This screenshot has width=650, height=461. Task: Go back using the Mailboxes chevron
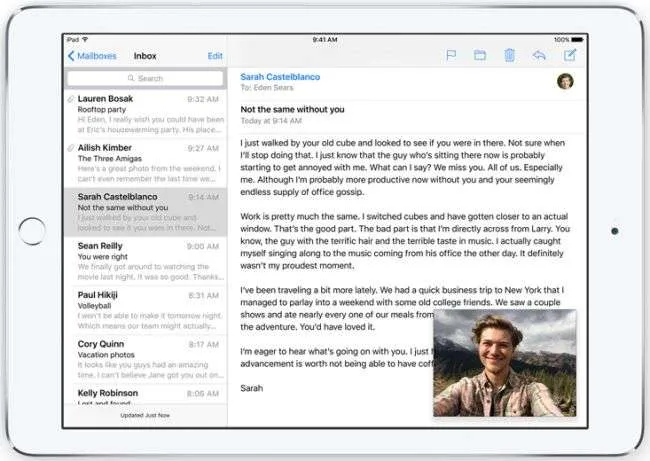71,56
